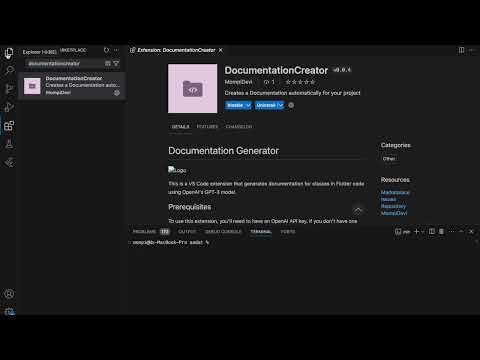Split the editor to the right
Screen dimensions: 480x360
tap(461, 50)
